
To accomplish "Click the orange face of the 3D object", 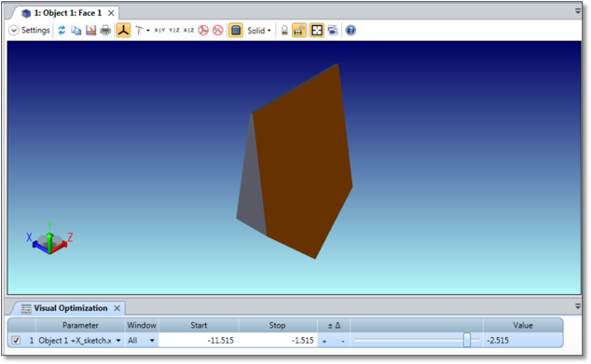I will 303,162.
